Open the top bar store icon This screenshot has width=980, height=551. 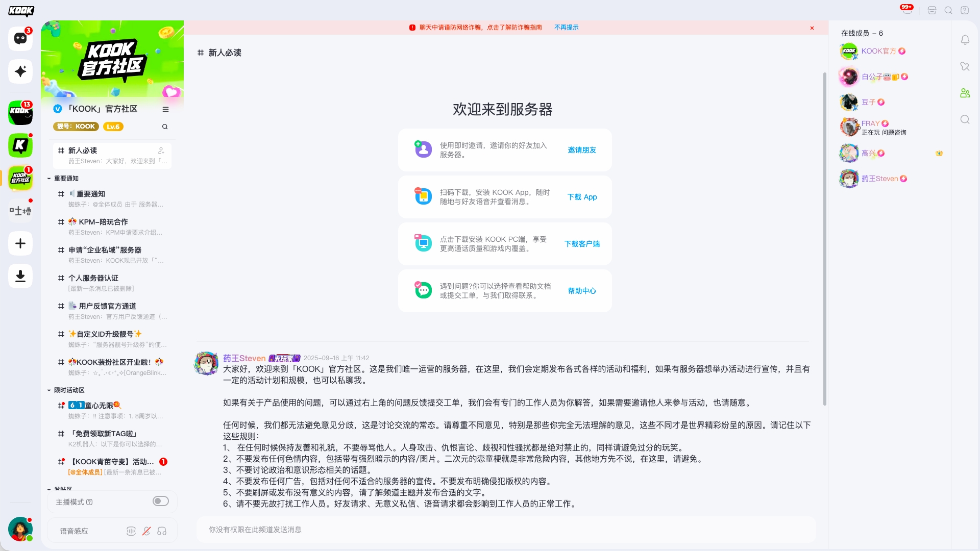932,10
